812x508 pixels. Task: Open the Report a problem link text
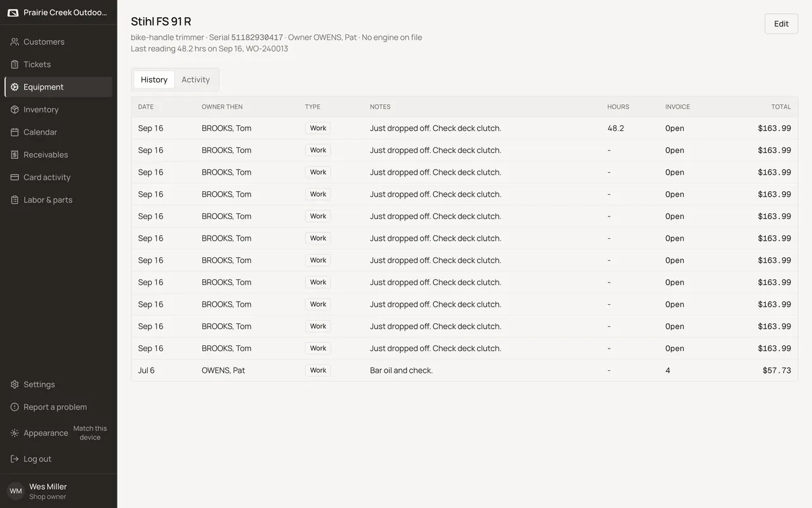(55, 407)
